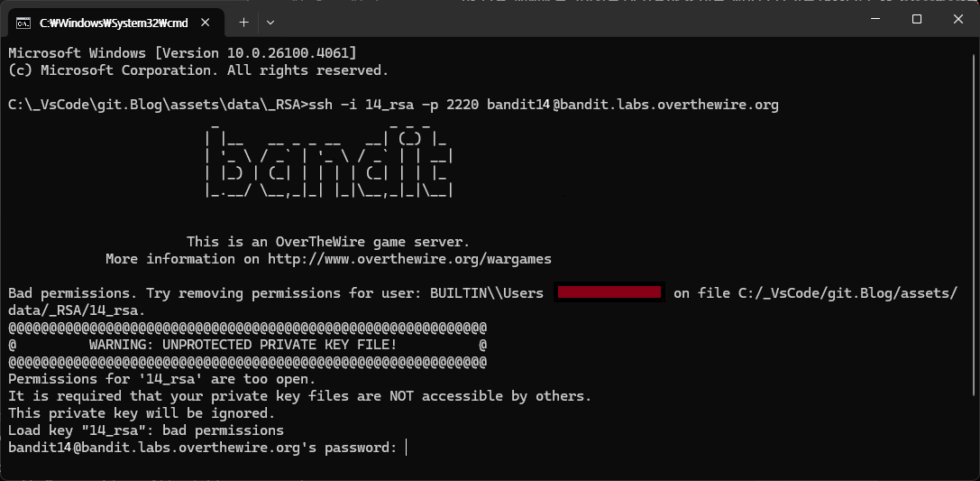Click the empty title bar area beside tabs

563,20
